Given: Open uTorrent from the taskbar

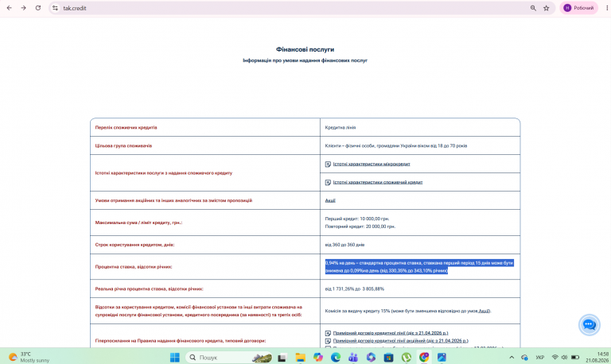Looking at the screenshot, I should (407, 357).
